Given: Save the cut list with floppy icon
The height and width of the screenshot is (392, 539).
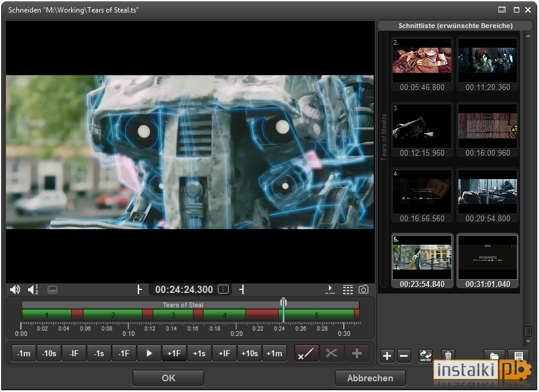Looking at the screenshot, I should tap(518, 355).
